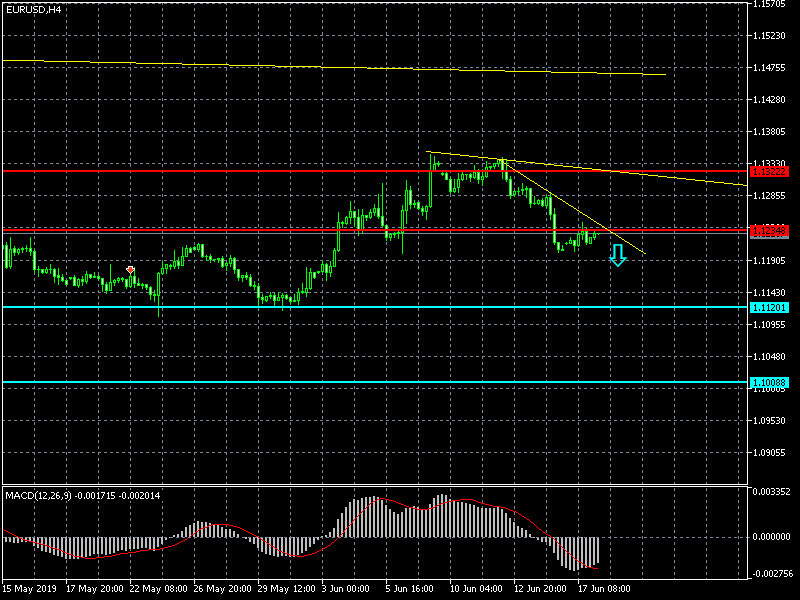
Task: Click the 1.10955 price axis value
Action: 769,324
